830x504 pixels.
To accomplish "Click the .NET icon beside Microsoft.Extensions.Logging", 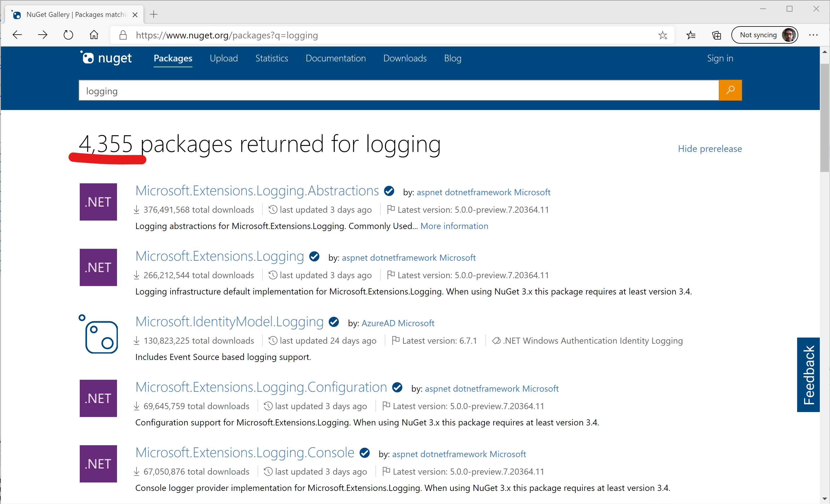I will [x=98, y=267].
